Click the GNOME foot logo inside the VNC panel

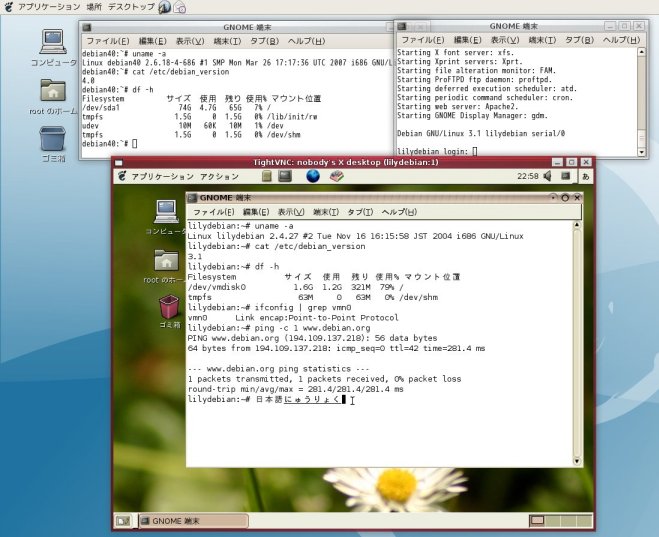[x=122, y=176]
